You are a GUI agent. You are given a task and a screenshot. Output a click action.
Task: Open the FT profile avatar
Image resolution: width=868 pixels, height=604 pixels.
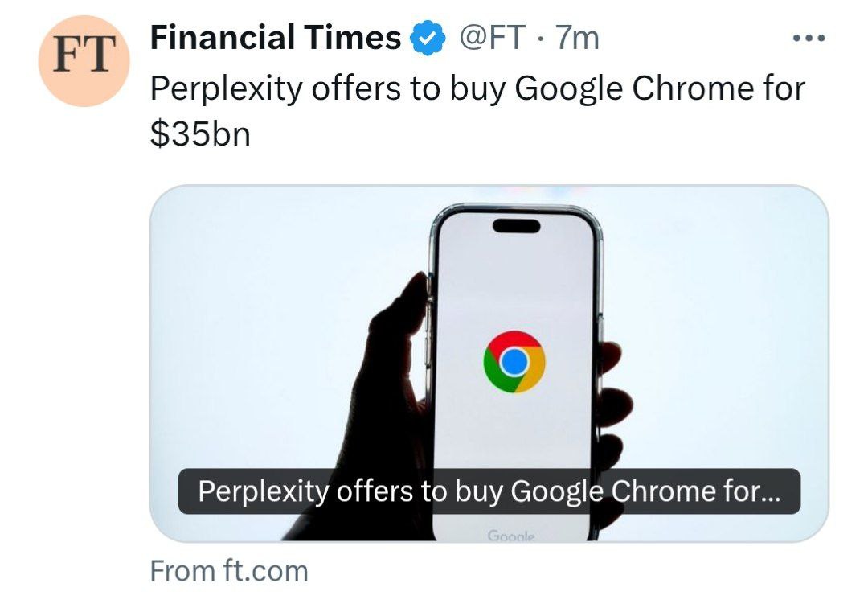click(85, 60)
